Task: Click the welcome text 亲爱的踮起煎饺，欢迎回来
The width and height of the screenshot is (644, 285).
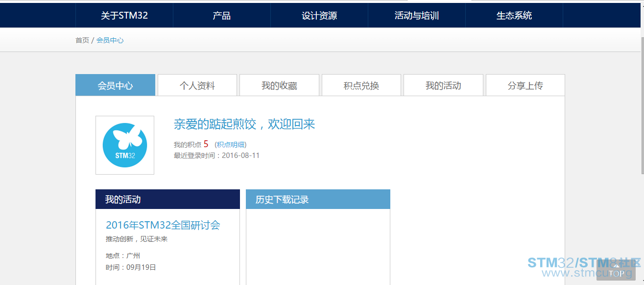Action: (244, 124)
